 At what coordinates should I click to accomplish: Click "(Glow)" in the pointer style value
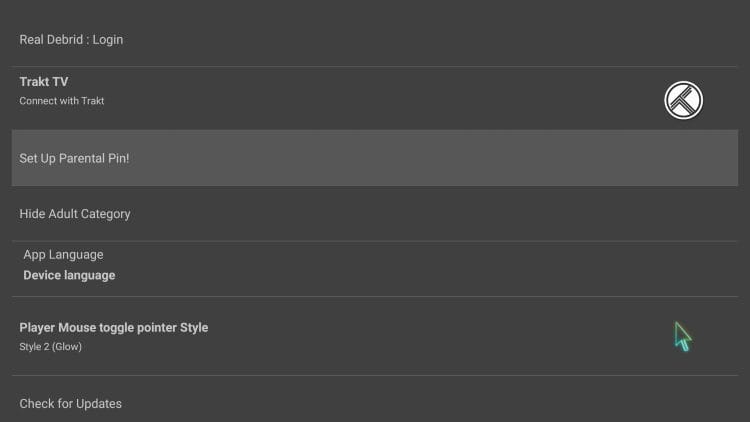65,347
